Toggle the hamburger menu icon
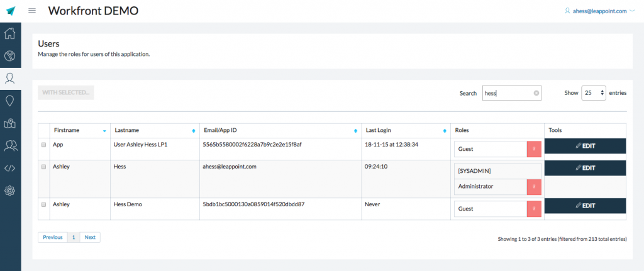The width and height of the screenshot is (644, 271). coord(32,11)
